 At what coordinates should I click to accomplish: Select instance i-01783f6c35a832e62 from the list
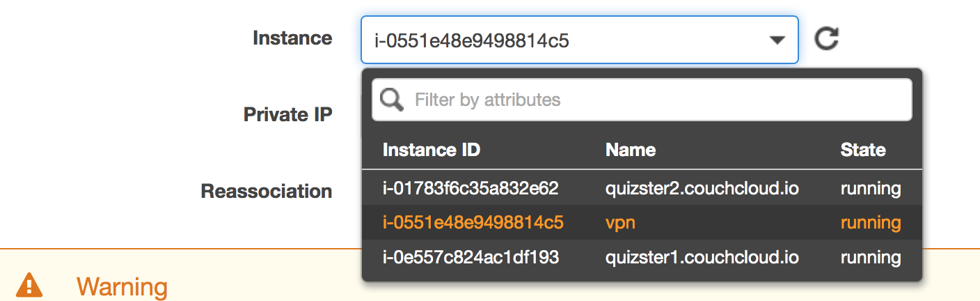471,188
